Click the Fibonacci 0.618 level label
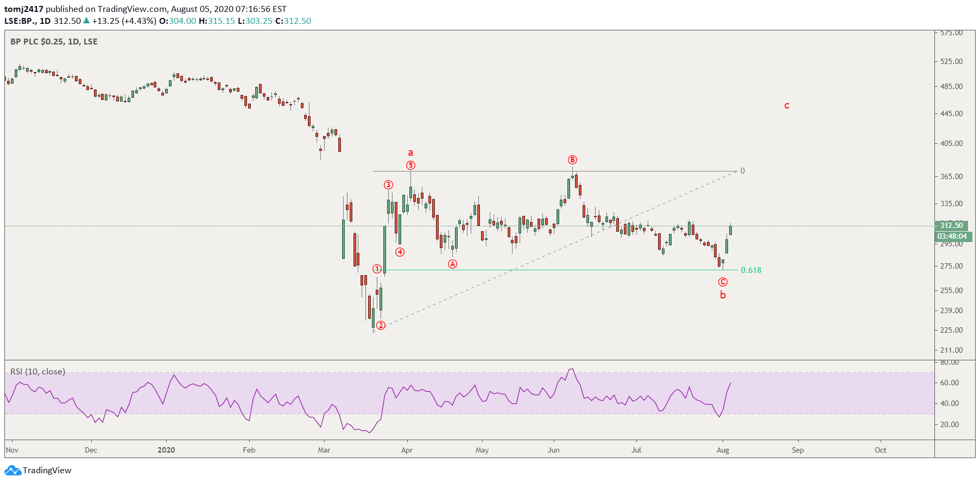 (751, 270)
